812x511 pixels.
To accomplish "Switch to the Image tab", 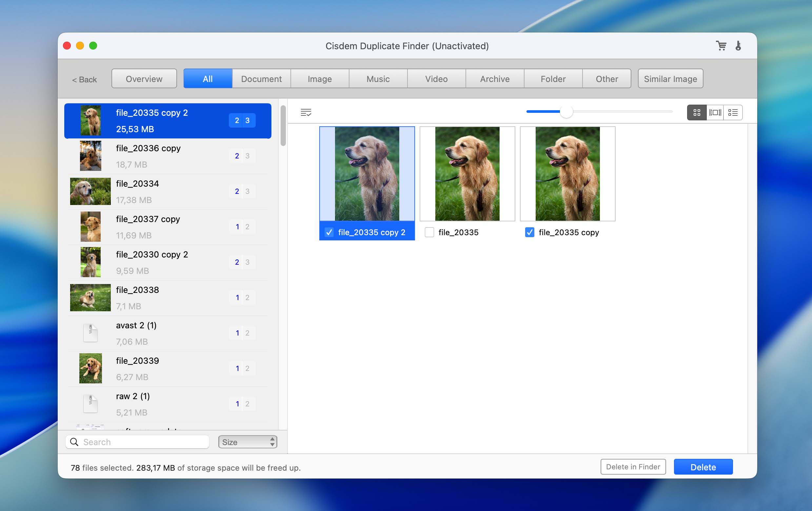I will [320, 79].
